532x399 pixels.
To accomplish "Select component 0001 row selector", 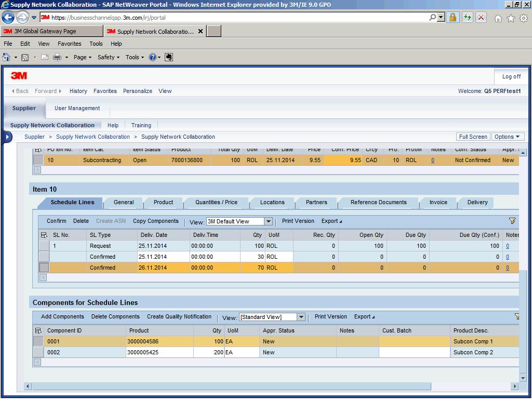I will tap(38, 341).
